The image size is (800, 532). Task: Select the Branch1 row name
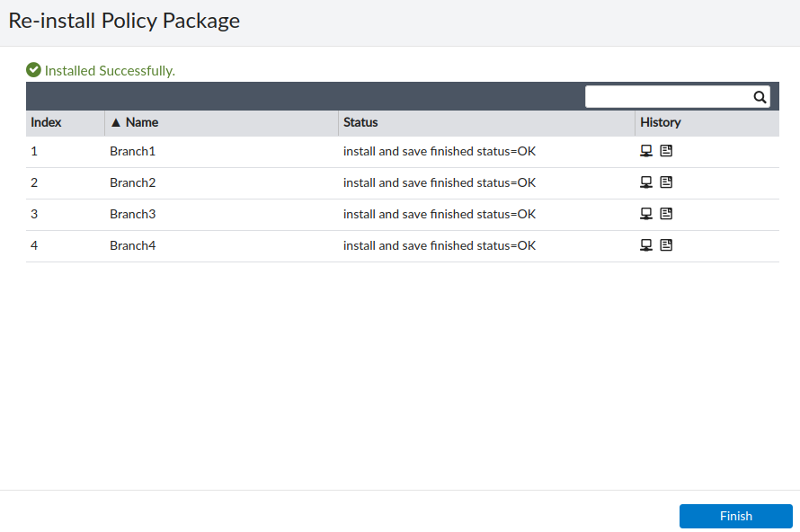coord(133,151)
